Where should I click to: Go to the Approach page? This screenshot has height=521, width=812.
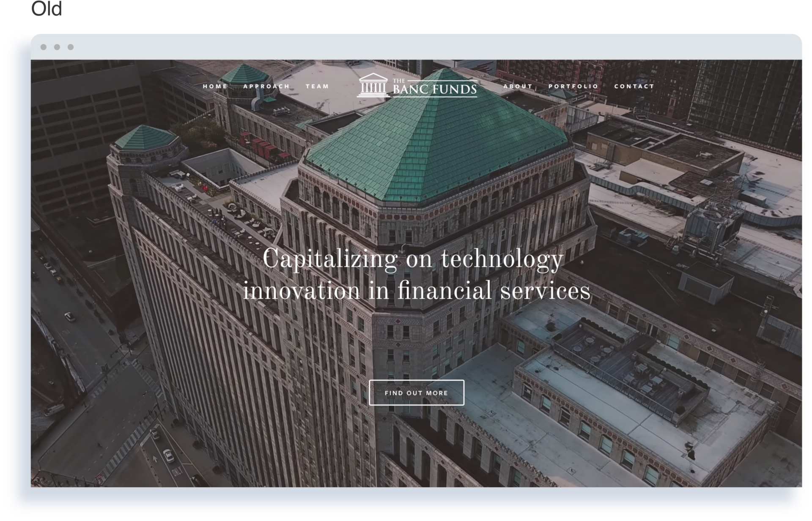point(266,86)
